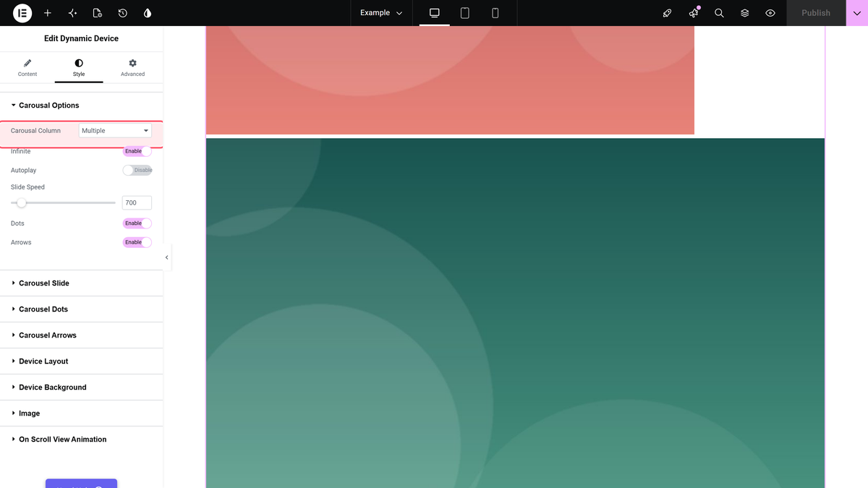The height and width of the screenshot is (488, 868).
Task: Switch to the Content tab
Action: click(x=27, y=68)
